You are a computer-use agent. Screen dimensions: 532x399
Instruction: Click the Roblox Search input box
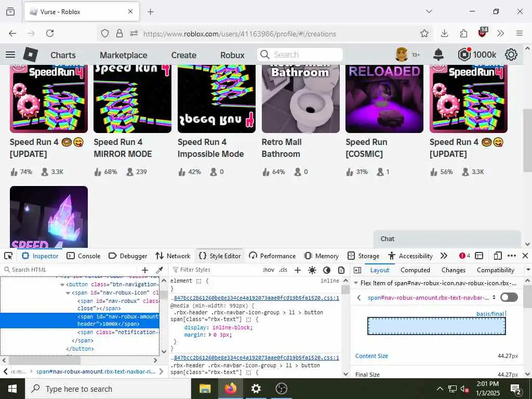[300, 55]
